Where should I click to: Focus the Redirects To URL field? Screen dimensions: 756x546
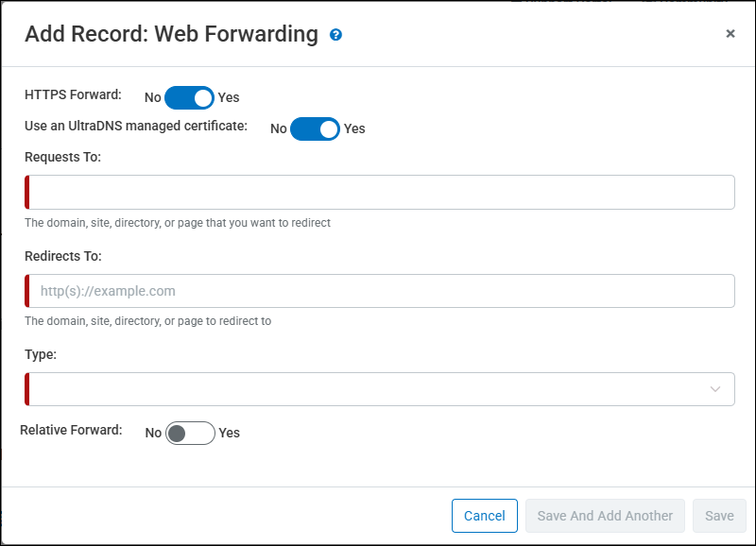click(x=381, y=291)
